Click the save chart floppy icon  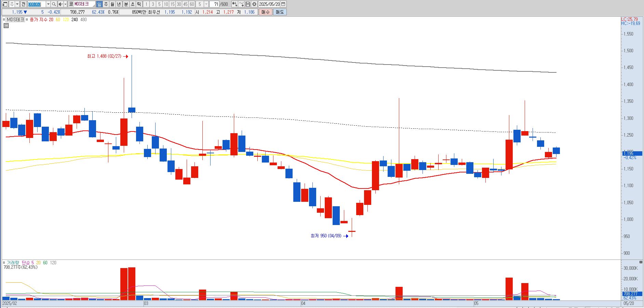pos(248,4)
